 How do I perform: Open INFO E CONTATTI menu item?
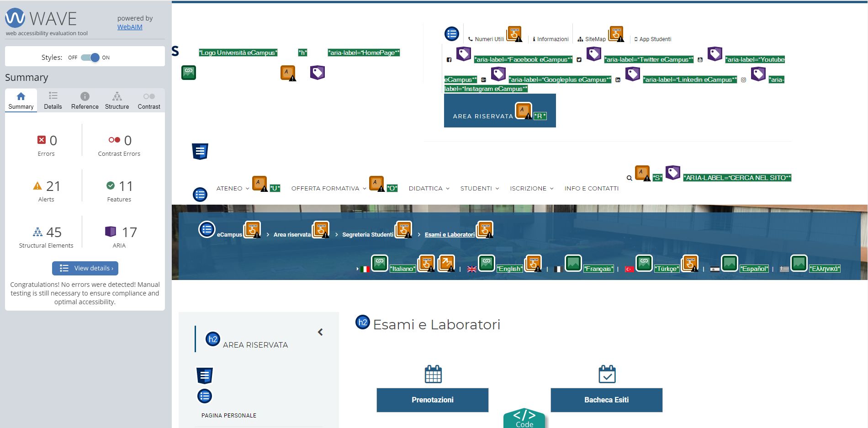pyautogui.click(x=592, y=188)
